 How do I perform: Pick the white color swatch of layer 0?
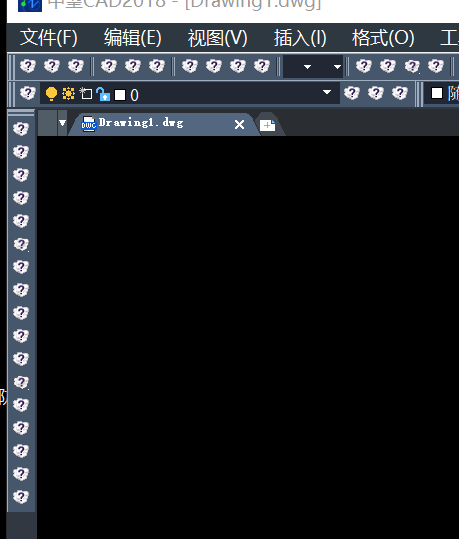point(120,95)
